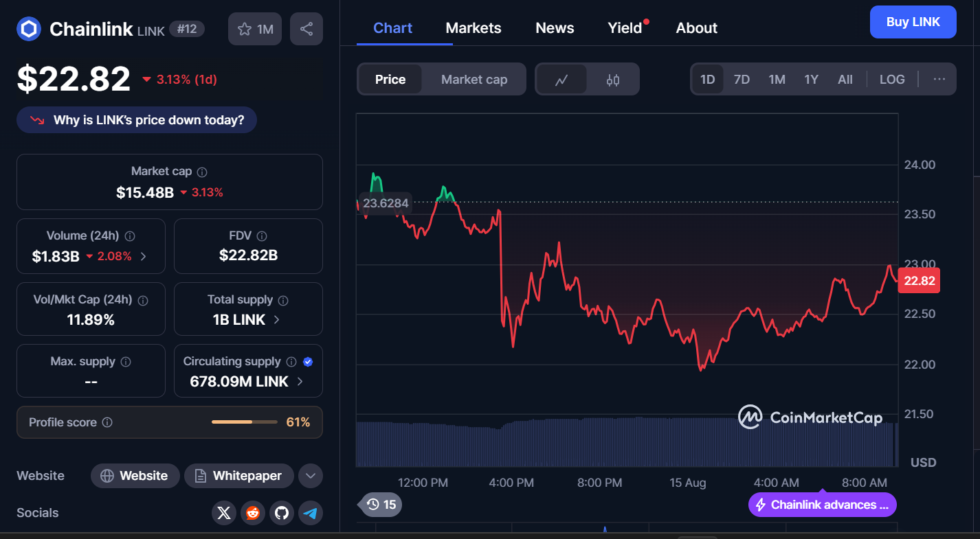The width and height of the screenshot is (980, 539).
Task: Open Chainlink Reddit social link
Action: click(252, 513)
